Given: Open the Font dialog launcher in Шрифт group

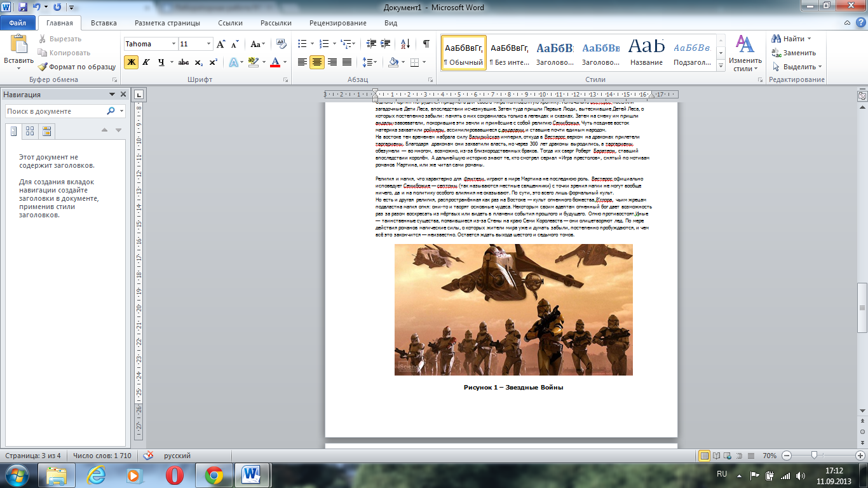Looking at the screenshot, I should [x=286, y=80].
